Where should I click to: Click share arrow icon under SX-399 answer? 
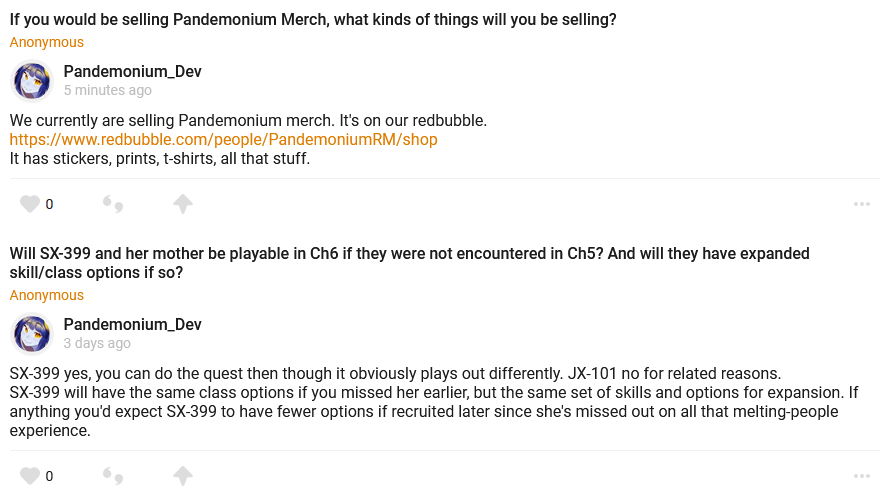pyautogui.click(x=182, y=476)
